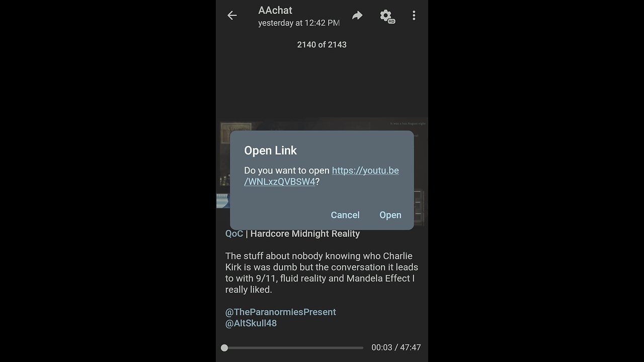
Task: Click the 2140 of 2143 media counter
Action: [x=322, y=44]
